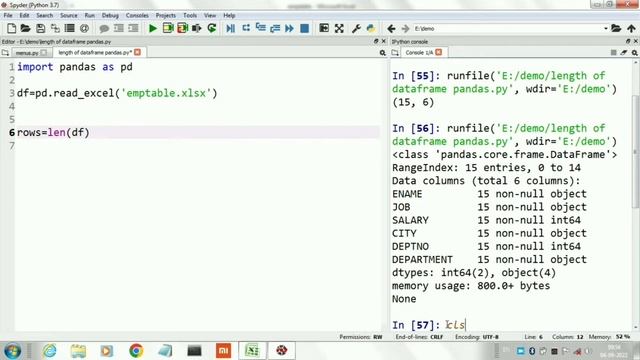Screen dimensions: 640x360
Task: Open the Run menu
Action: click(x=89, y=15)
